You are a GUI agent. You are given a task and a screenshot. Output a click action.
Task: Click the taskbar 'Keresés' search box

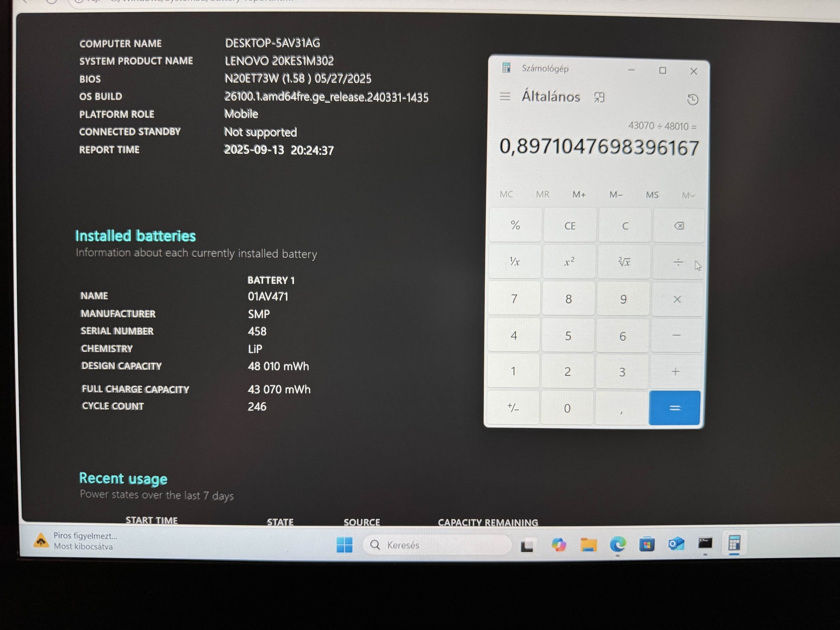[437, 545]
